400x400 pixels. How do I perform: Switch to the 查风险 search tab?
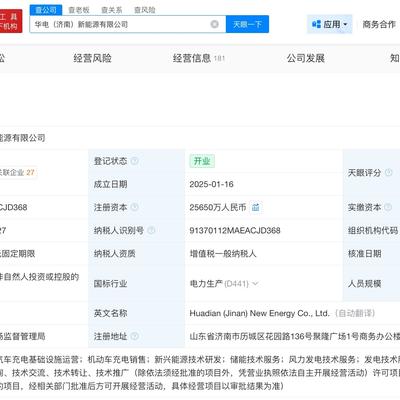[145, 10]
